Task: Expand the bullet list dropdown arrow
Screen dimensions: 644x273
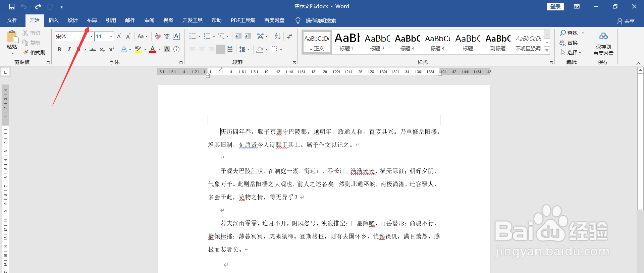Action: pos(200,37)
